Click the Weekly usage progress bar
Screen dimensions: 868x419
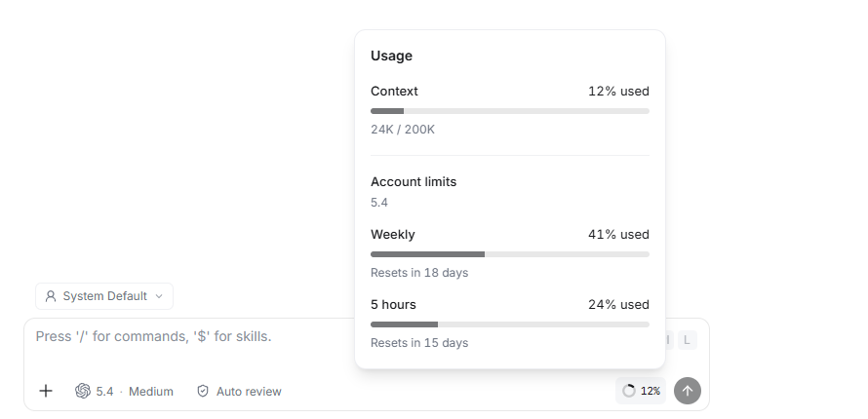point(510,254)
